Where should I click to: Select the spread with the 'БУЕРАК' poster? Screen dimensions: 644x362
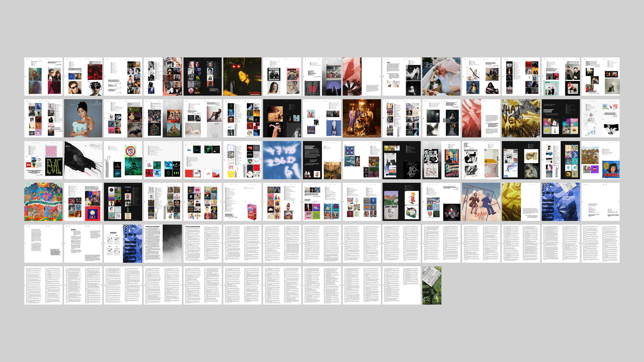click(441, 160)
